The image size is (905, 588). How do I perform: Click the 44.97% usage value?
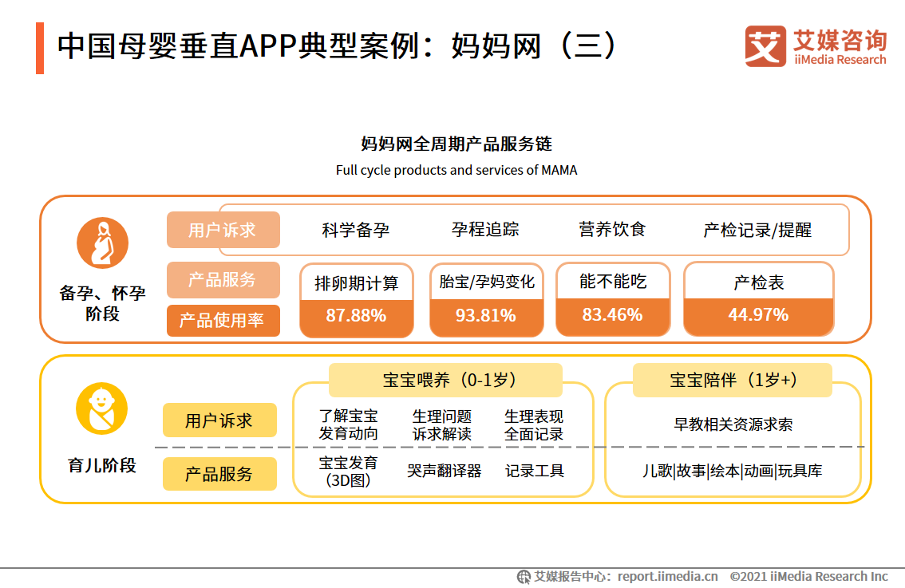click(x=758, y=314)
